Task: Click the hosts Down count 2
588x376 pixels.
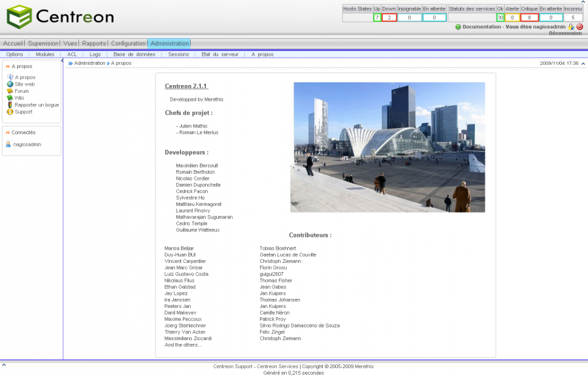Action: (389, 18)
